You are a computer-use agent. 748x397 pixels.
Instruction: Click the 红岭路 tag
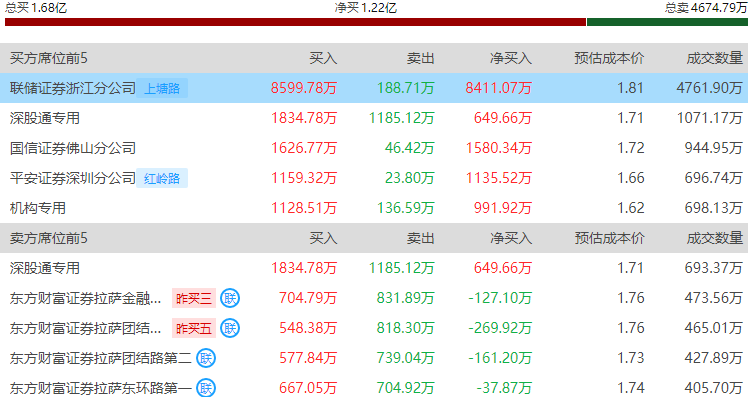[x=162, y=178]
